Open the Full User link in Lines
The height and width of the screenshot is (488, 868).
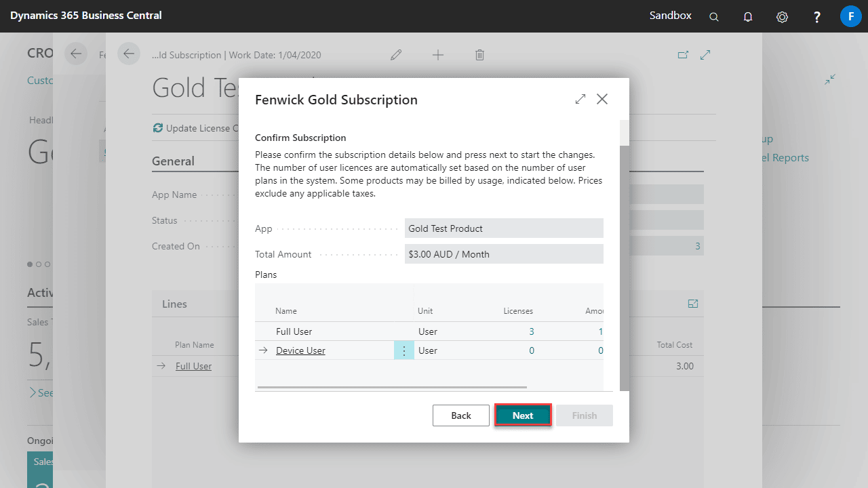[x=193, y=366]
